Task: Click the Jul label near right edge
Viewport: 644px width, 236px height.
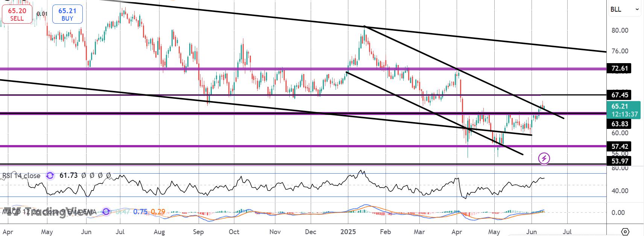Action: 567,231
